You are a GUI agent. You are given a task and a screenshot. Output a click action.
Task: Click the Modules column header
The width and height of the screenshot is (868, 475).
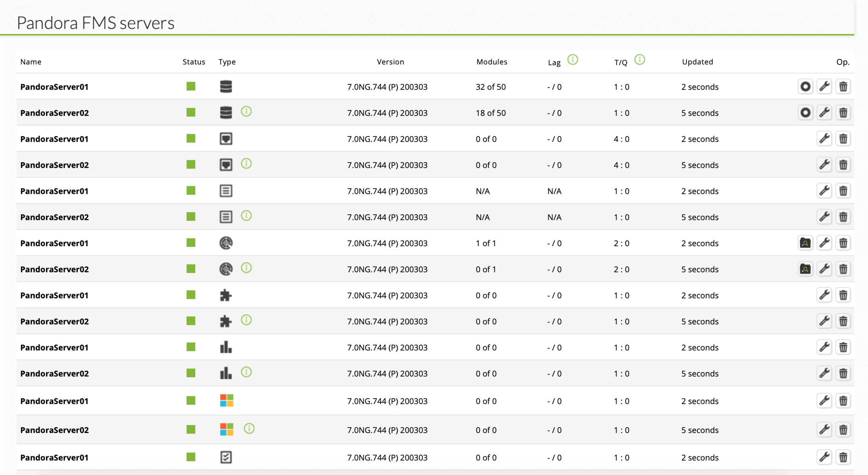(x=492, y=62)
